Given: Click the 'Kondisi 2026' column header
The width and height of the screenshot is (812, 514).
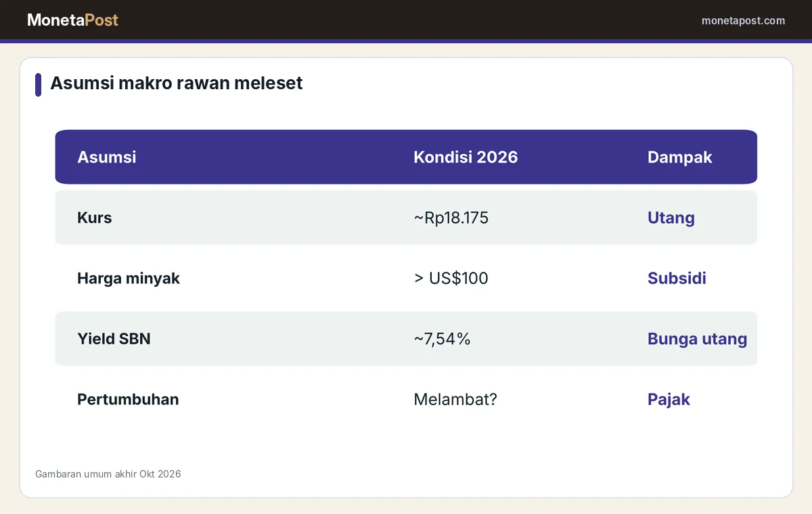Looking at the screenshot, I should click(x=466, y=157).
